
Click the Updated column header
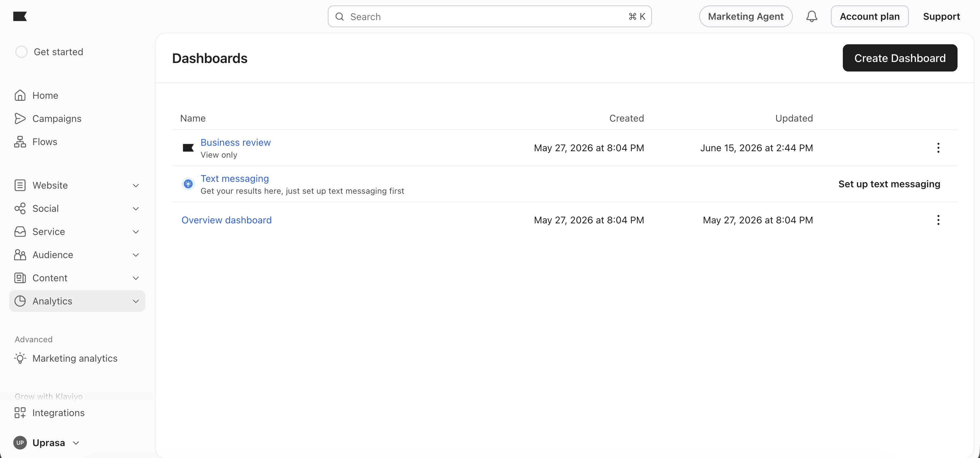coord(794,119)
